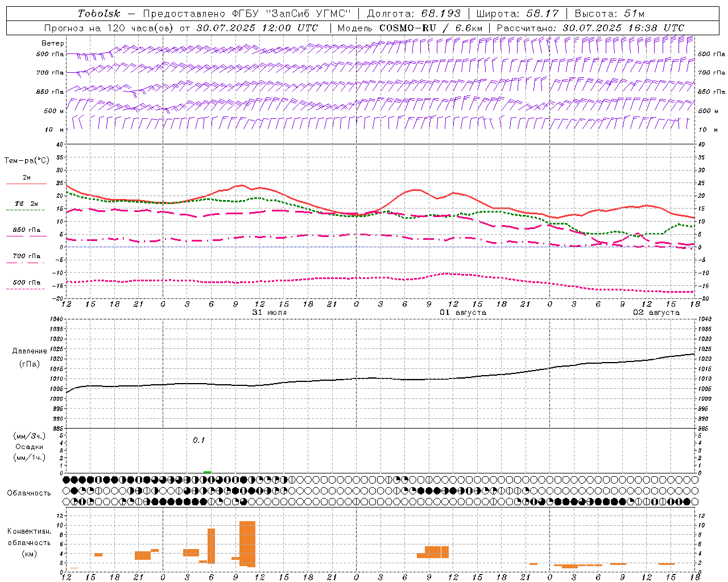Click 'Предоставлено ФГБУ "ЗапСиб УГМС"' text
The image size is (728, 582).
tap(247, 14)
